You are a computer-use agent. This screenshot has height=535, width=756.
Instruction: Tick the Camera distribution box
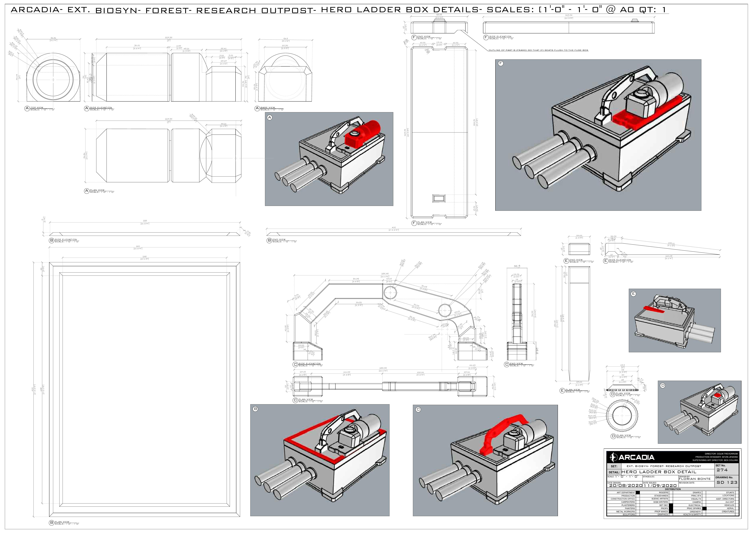pyautogui.click(x=704, y=502)
